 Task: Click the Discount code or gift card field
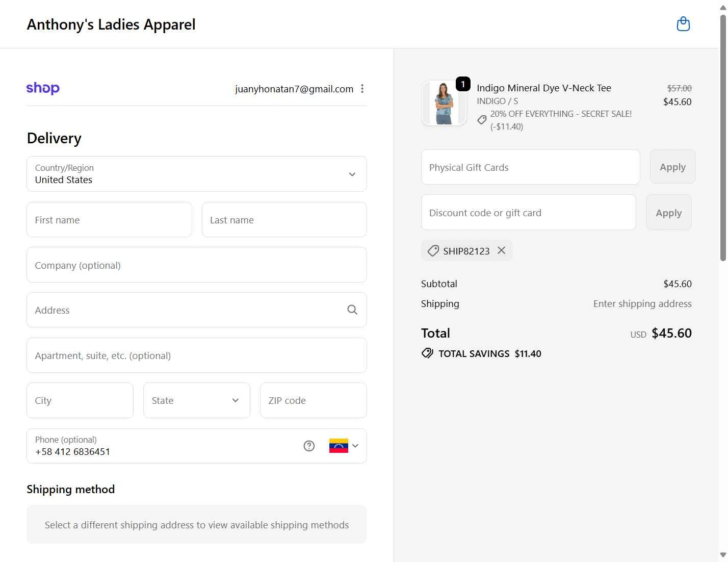(529, 212)
